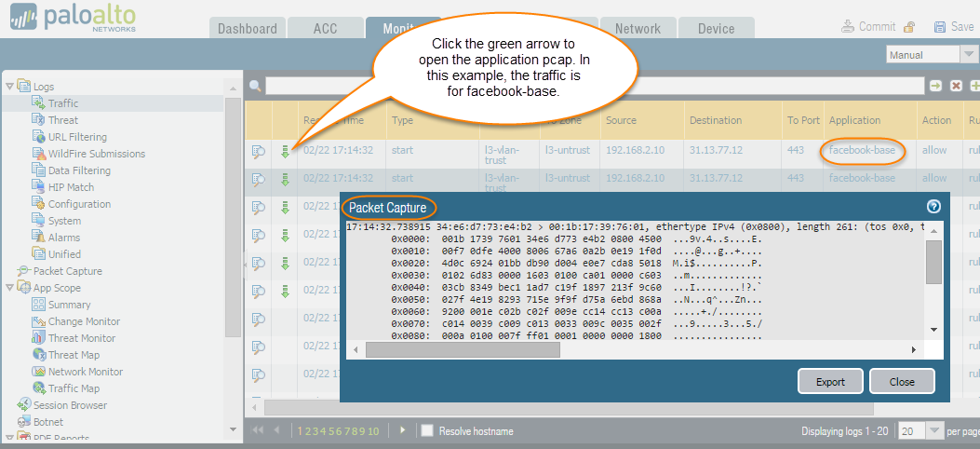Go to next log page arrow
Viewport: 980px width, 449px height.
tap(402, 429)
